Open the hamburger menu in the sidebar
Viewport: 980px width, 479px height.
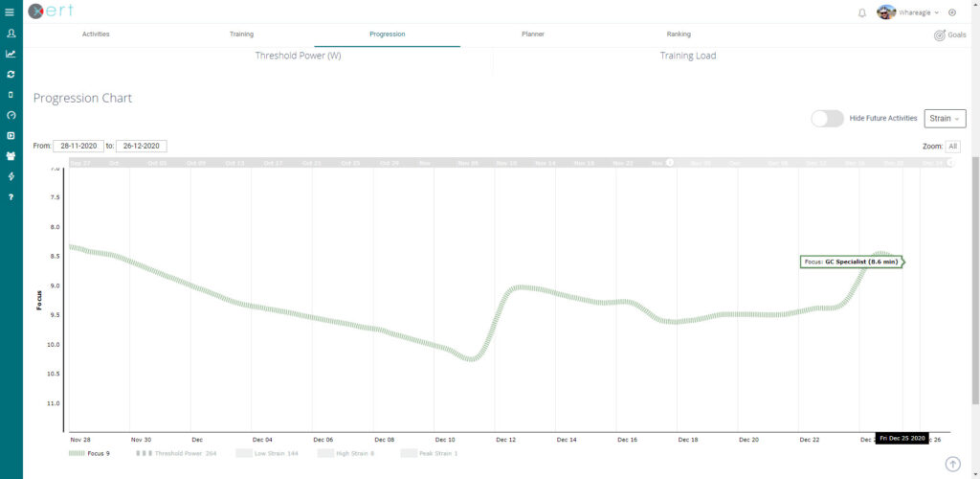pos(11,11)
